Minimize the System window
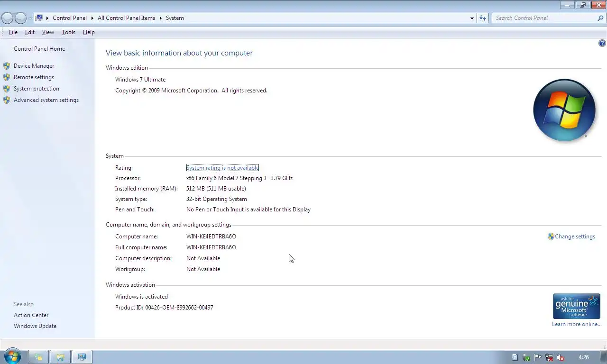Viewport: 607px width, 364px height. [x=567, y=5]
